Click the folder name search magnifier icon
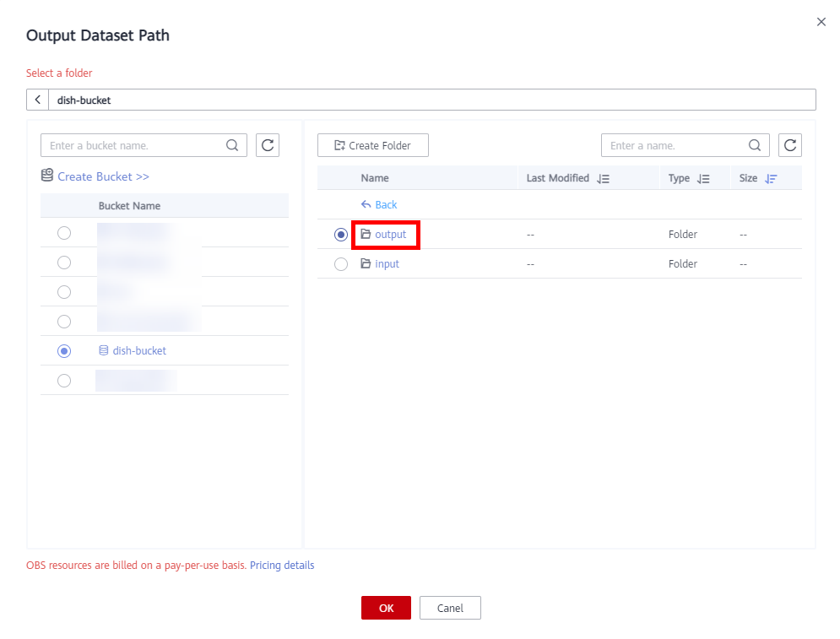840x639 pixels. coord(755,145)
